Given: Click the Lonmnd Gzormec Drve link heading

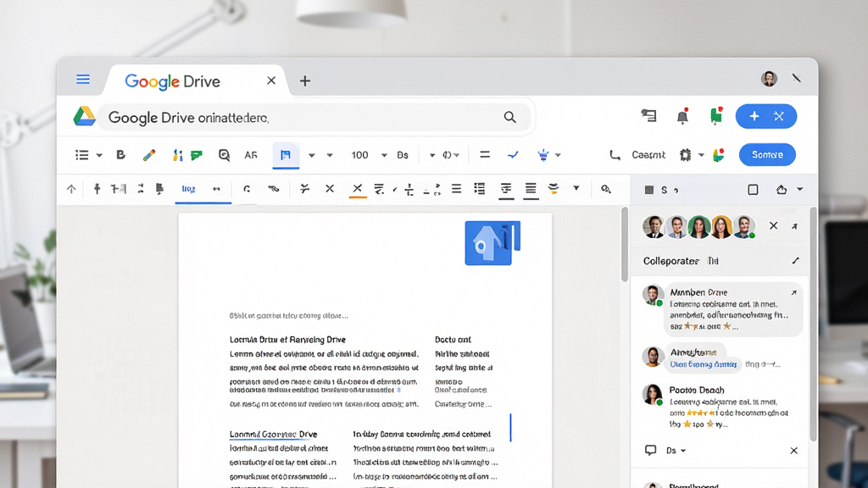Looking at the screenshot, I should tap(274, 435).
